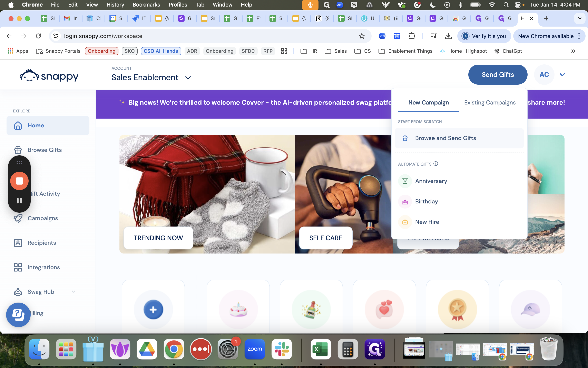
Task: Show hidden bookmarks overflow chevron
Action: [x=573, y=51]
